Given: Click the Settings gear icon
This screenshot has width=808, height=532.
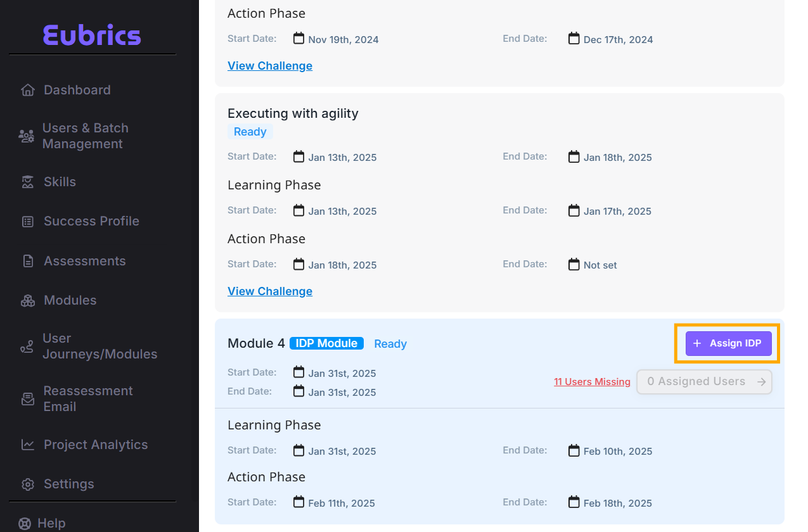Looking at the screenshot, I should (x=27, y=484).
